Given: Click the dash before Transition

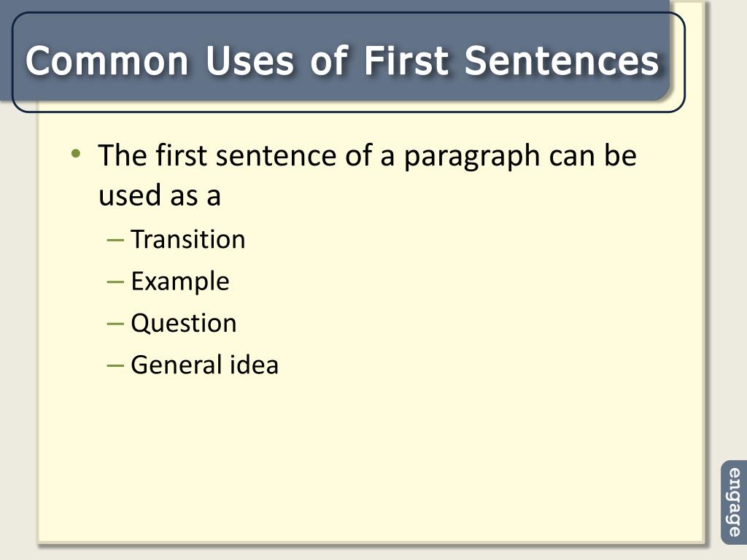Looking at the screenshot, I should 115,240.
